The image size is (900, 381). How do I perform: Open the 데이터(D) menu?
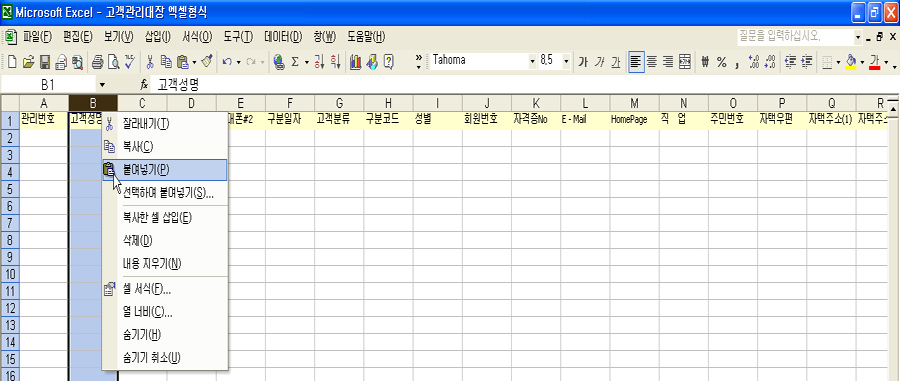(x=283, y=37)
